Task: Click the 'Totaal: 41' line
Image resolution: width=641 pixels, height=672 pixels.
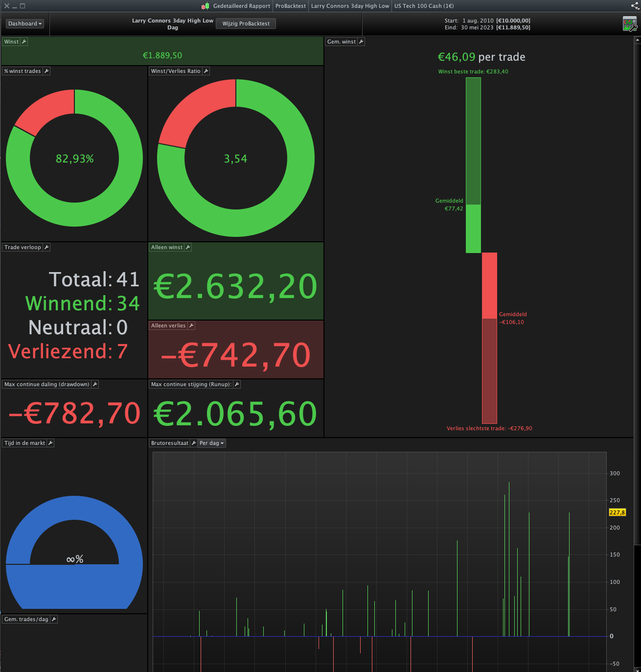Action: (x=94, y=279)
